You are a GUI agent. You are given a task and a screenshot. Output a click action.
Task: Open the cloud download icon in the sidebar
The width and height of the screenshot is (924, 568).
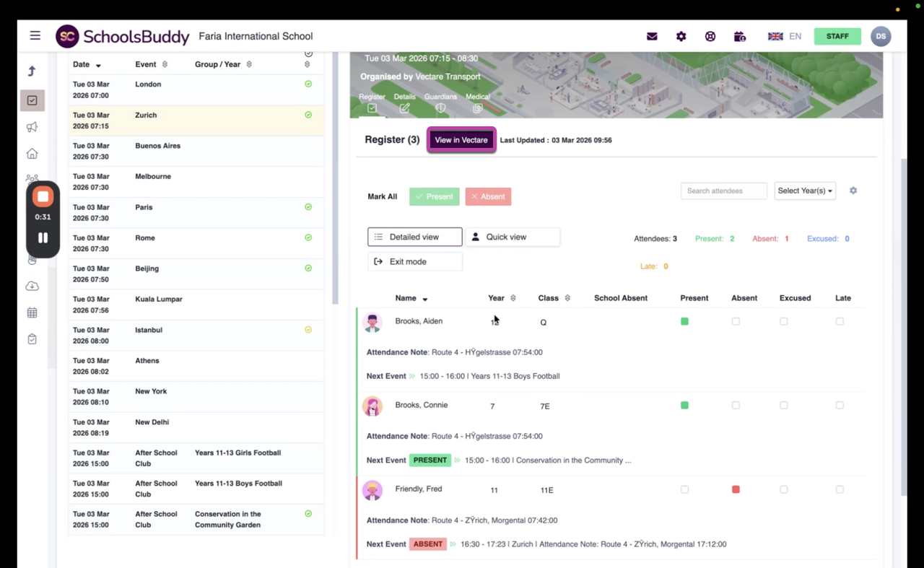point(32,286)
